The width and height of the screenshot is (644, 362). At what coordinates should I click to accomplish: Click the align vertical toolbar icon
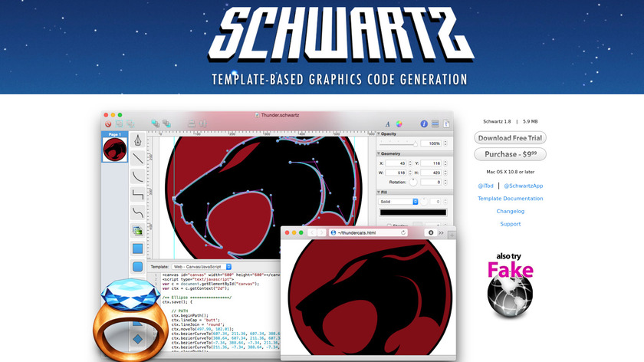[x=192, y=123]
